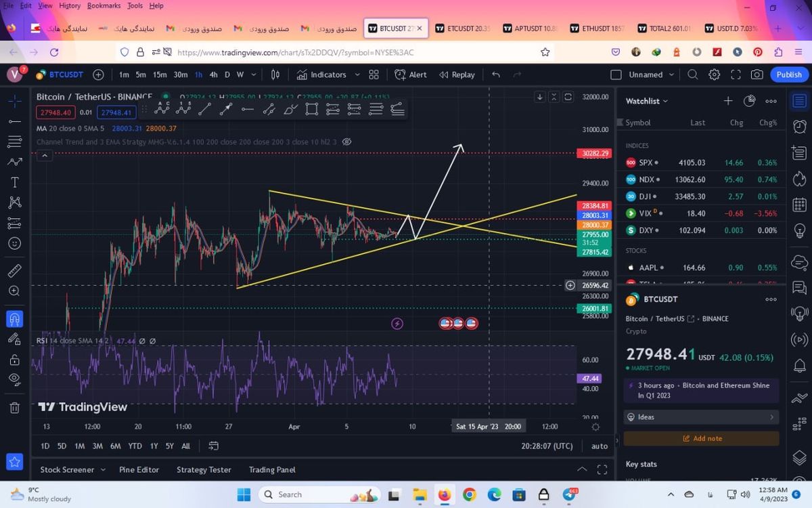Click Add note button

click(x=701, y=438)
